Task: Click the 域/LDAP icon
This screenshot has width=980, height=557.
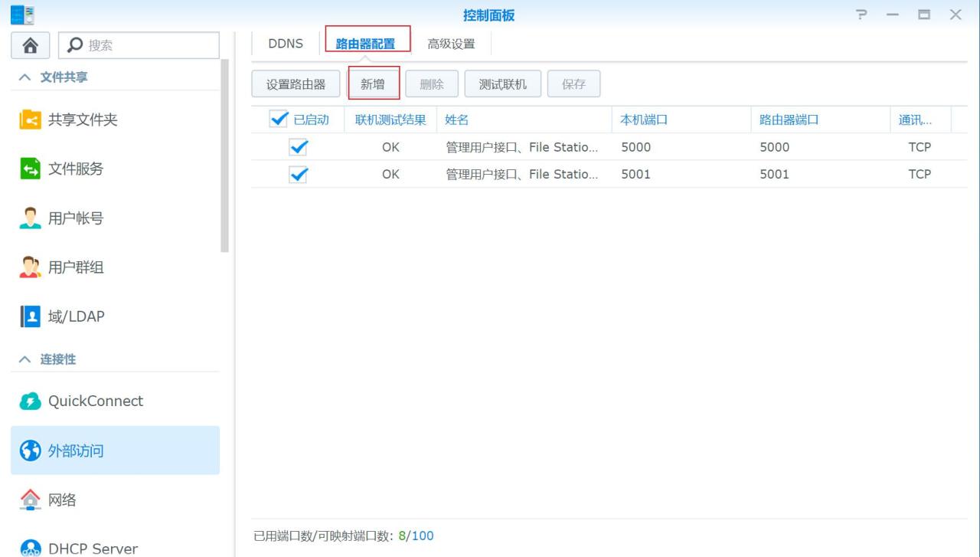Action: [x=30, y=316]
